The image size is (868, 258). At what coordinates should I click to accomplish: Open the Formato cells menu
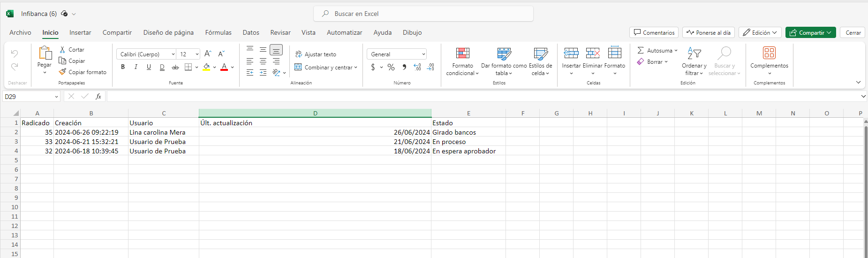click(615, 61)
